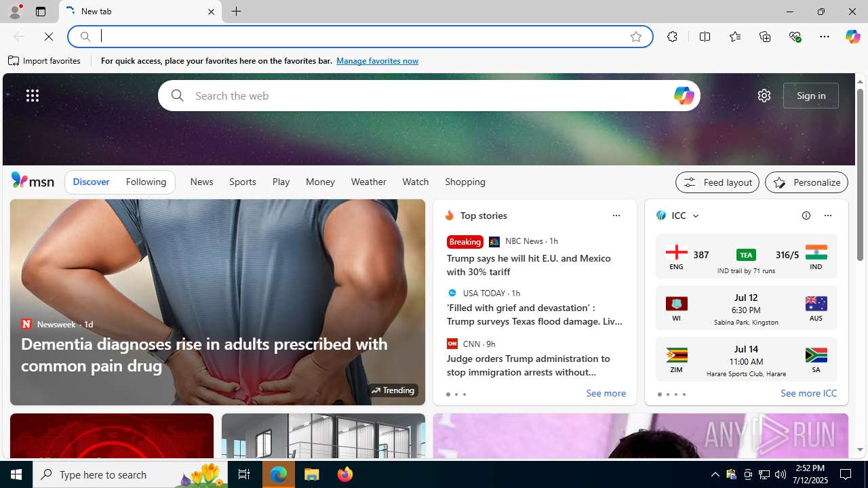868x488 pixels.
Task: Add this page to favorites
Action: (635, 37)
